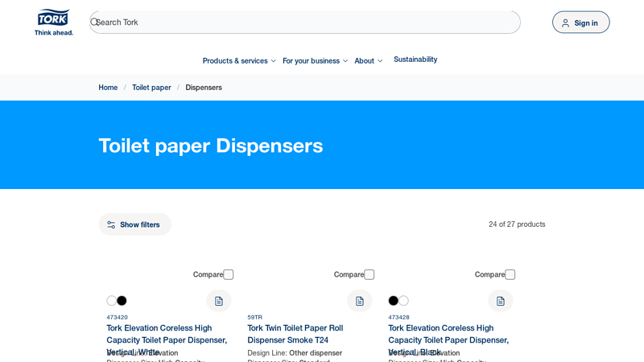Click Show filters button
Screen dimensions: 644x362
(134, 224)
